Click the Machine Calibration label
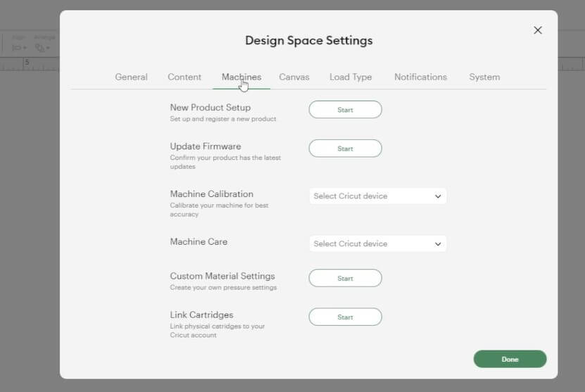Viewport: 585px width, 392px height. 211,194
